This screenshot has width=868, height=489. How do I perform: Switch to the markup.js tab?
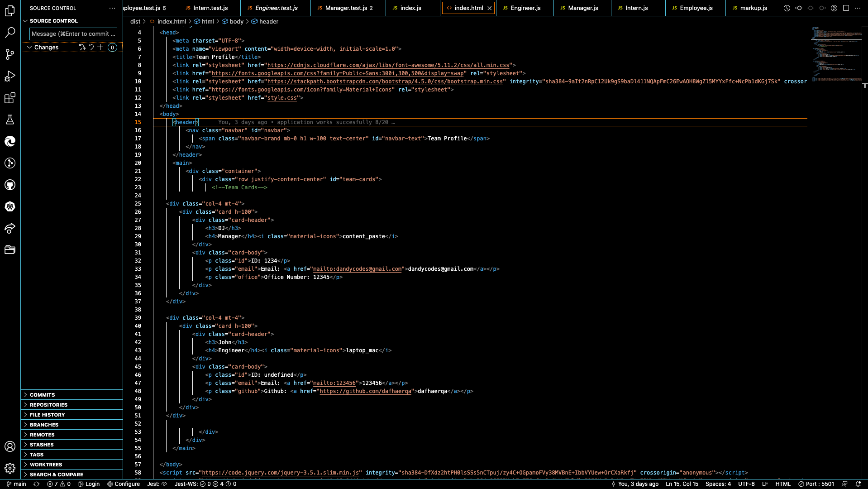[753, 8]
